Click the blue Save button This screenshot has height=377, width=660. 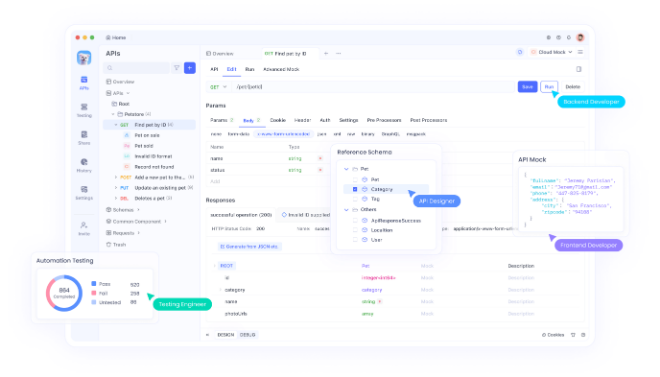[x=527, y=87]
